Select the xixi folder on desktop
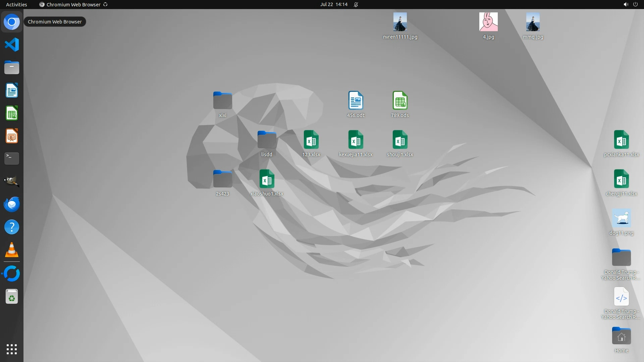Screen dimensions: 644x362 coord(222,101)
